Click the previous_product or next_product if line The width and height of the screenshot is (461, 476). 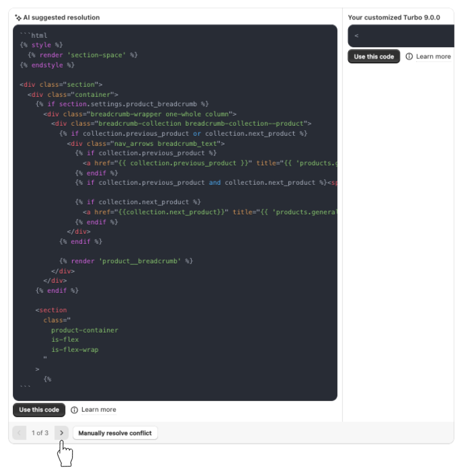click(183, 133)
